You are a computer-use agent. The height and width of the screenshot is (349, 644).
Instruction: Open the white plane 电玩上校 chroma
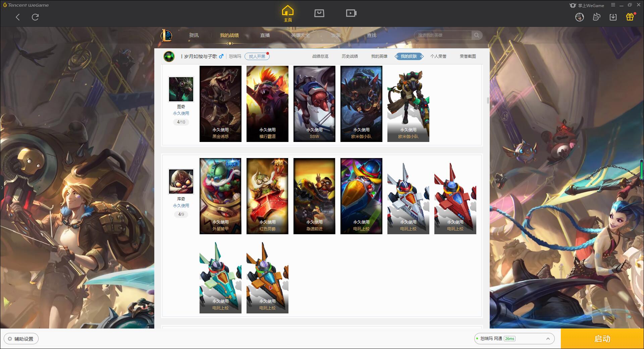coord(408,196)
